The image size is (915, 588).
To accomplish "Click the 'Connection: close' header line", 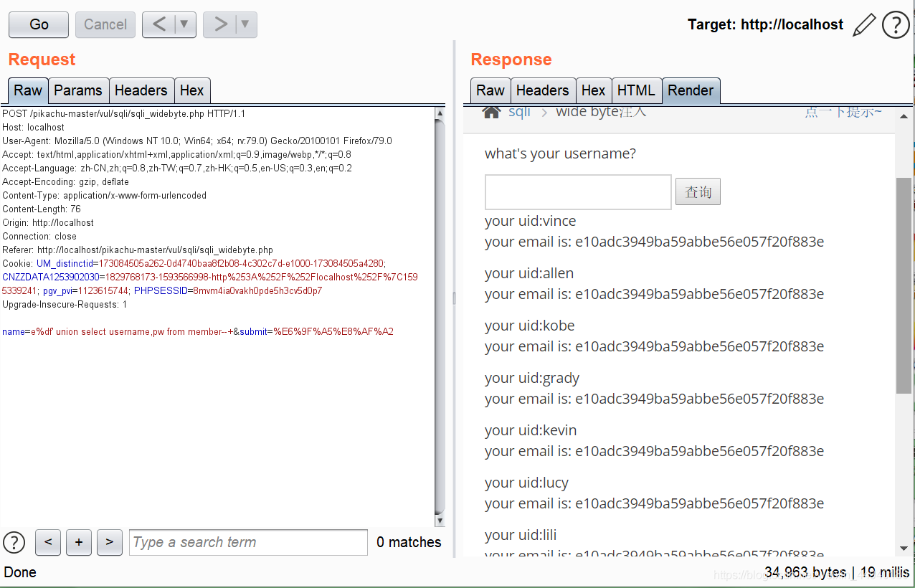I will (39, 236).
